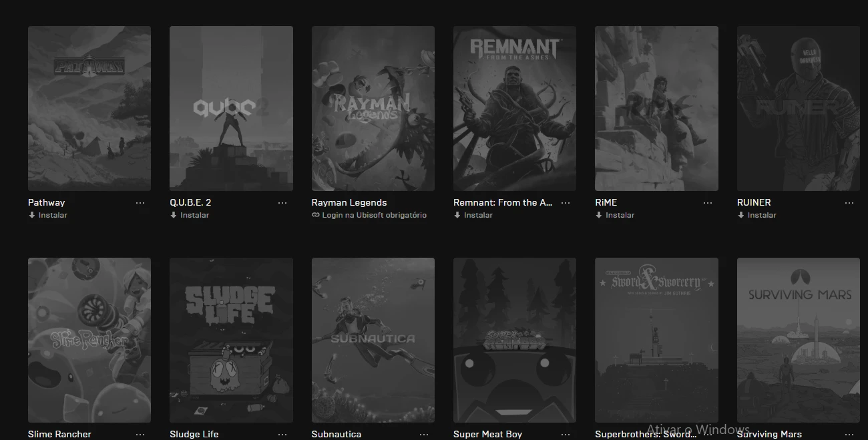Open the three-dot menu for Super Meat Boy
The image size is (868, 440).
click(x=566, y=435)
